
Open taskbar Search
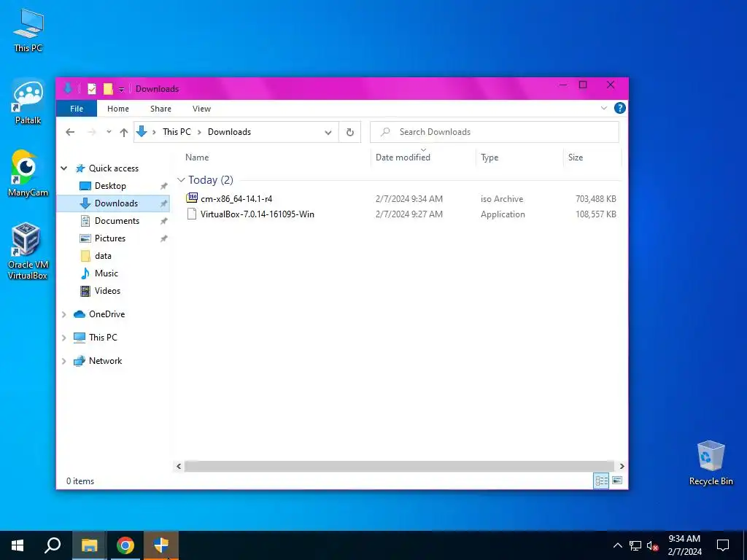(53, 545)
